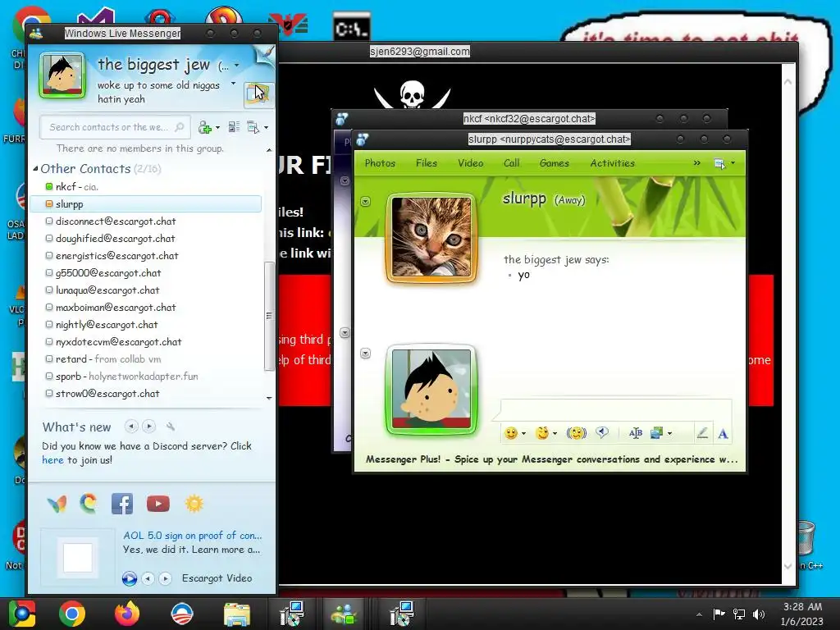Click the contact list scrollbar
The image size is (840, 630).
point(269,316)
